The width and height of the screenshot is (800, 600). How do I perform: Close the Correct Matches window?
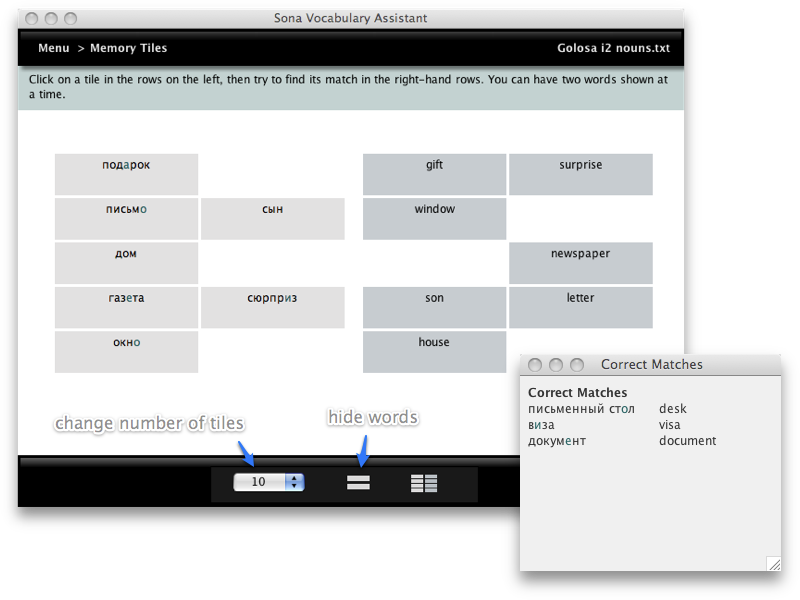tap(535, 365)
